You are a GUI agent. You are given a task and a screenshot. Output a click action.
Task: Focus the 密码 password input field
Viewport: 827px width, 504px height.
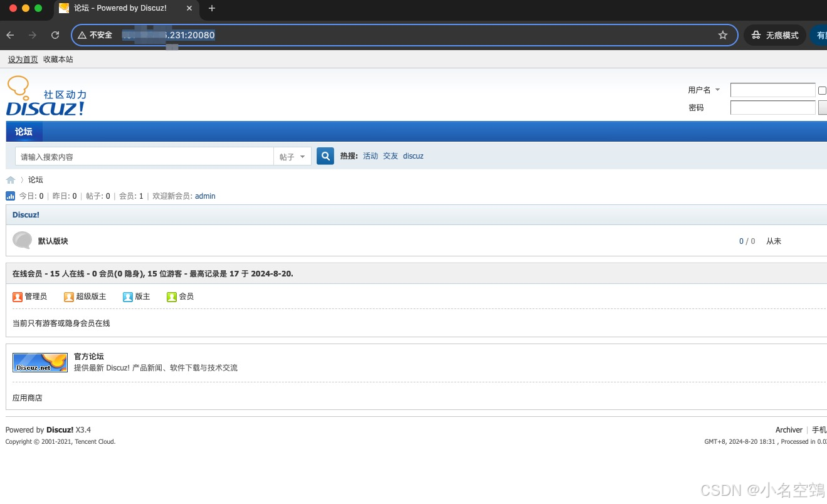click(x=772, y=107)
